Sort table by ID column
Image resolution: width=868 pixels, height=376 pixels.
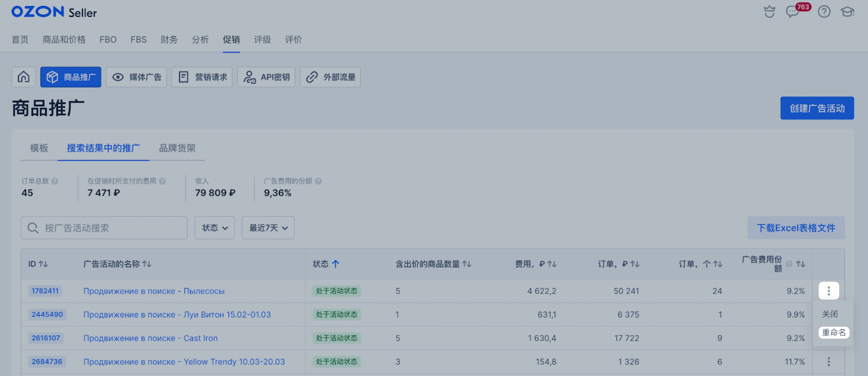[43, 264]
